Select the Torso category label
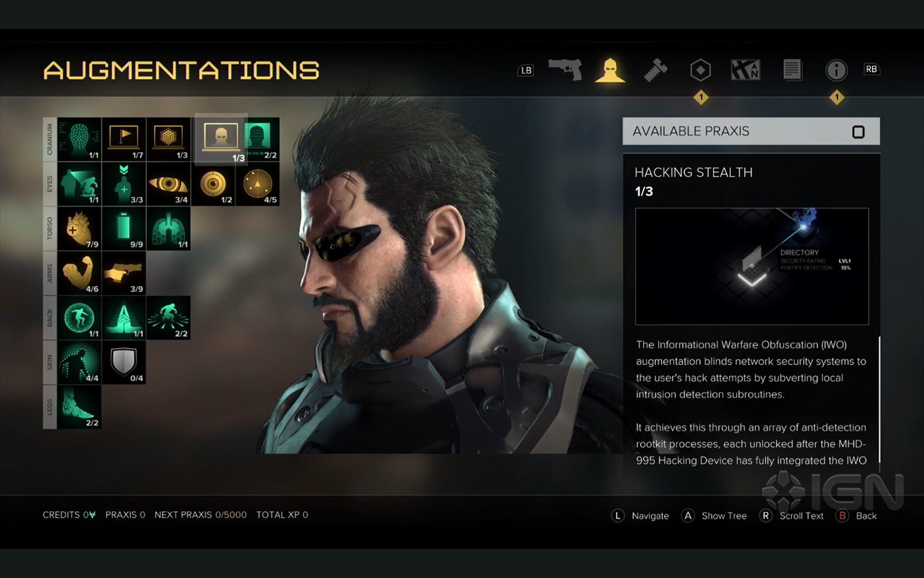This screenshot has width=924, height=578. click(50, 229)
